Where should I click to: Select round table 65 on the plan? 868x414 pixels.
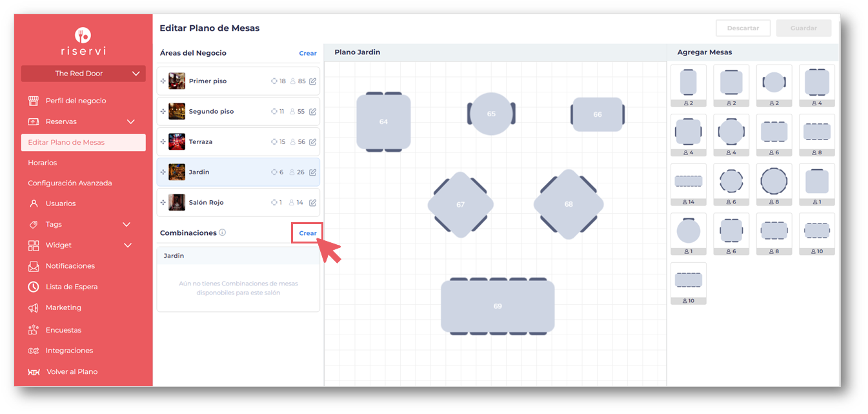(x=491, y=114)
